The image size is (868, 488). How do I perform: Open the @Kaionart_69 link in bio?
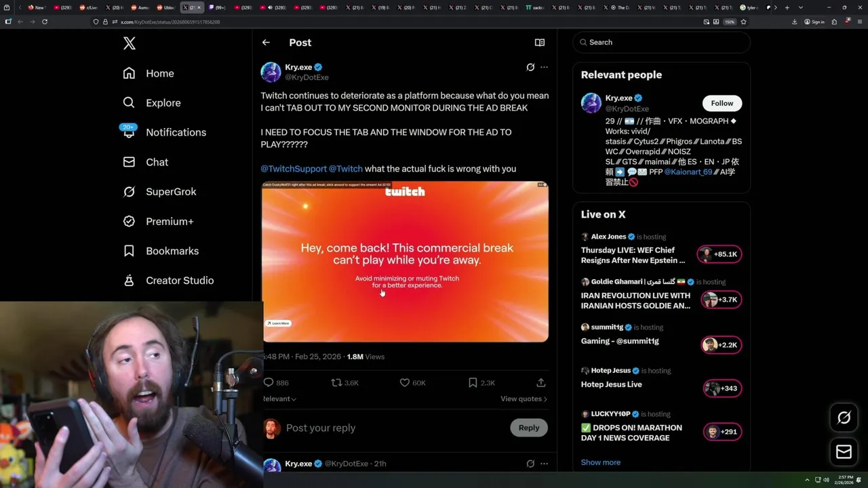(688, 172)
